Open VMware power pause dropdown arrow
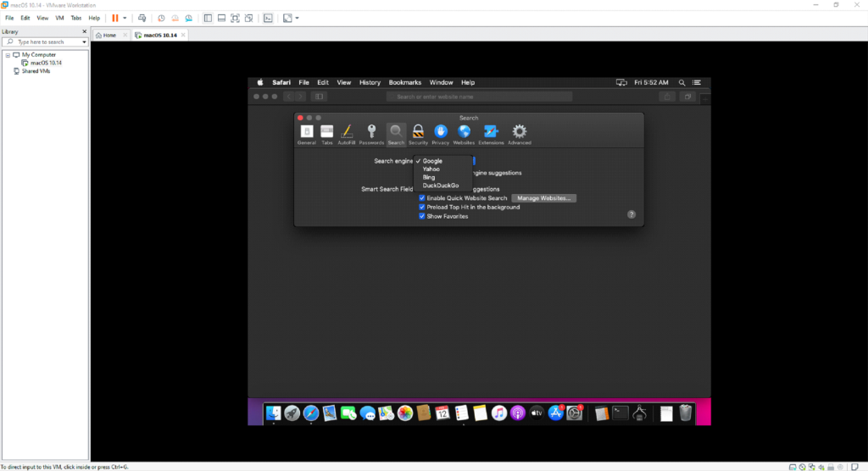This screenshot has width=868, height=471. 125,19
